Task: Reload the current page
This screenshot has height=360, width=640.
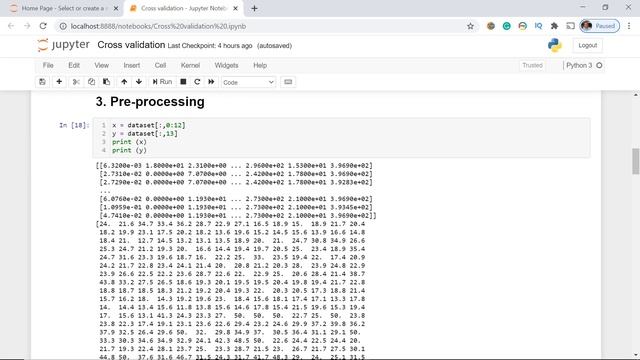Action: [x=43, y=26]
